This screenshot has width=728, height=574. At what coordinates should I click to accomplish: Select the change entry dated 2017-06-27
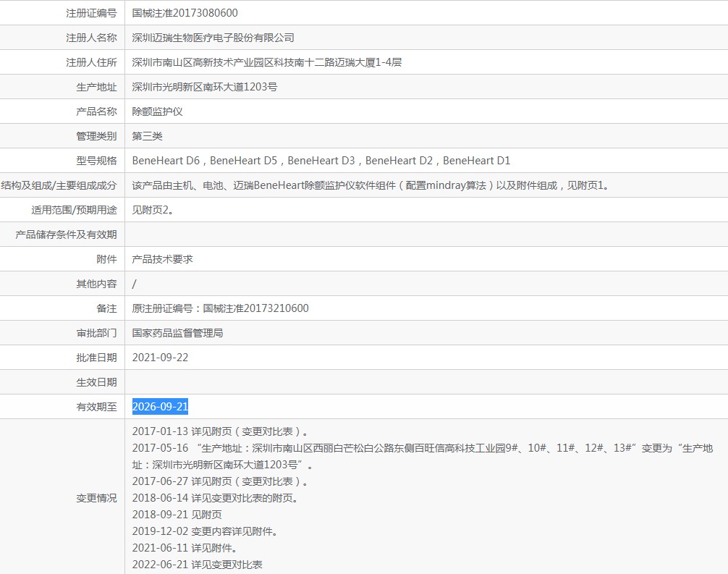[220, 481]
